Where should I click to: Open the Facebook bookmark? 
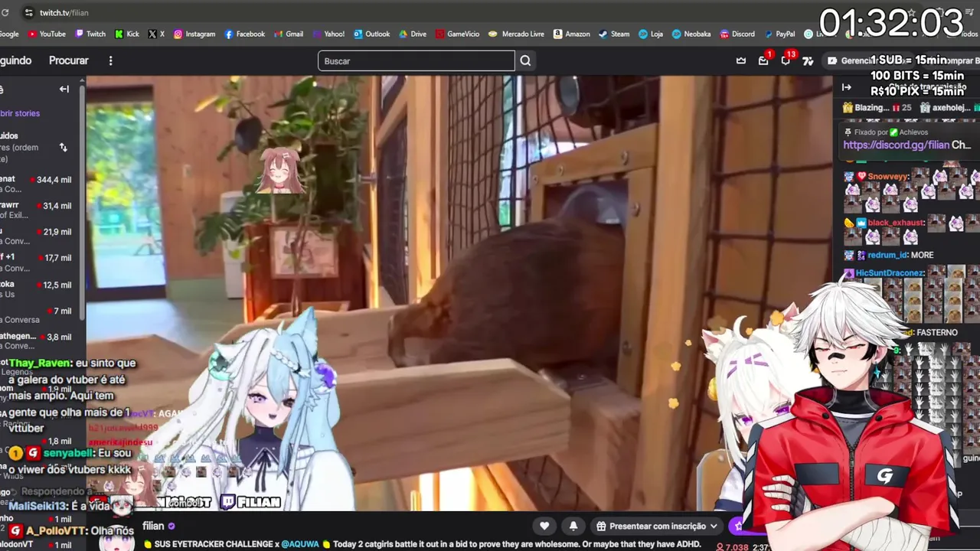point(245,34)
